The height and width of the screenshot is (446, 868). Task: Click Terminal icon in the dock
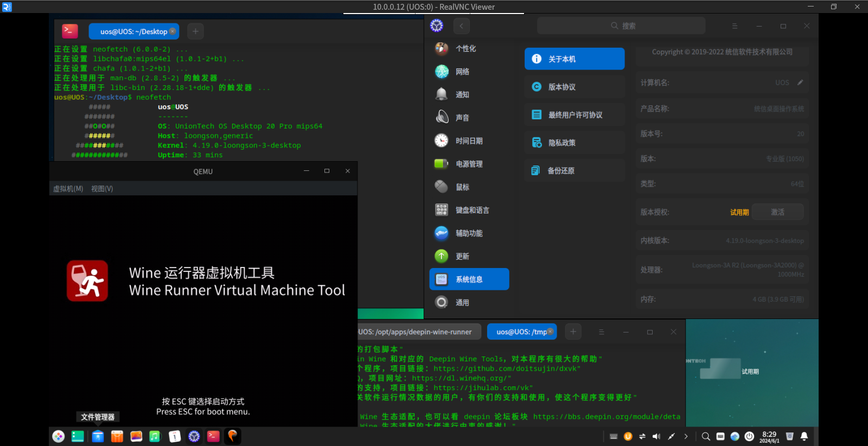coord(213,436)
